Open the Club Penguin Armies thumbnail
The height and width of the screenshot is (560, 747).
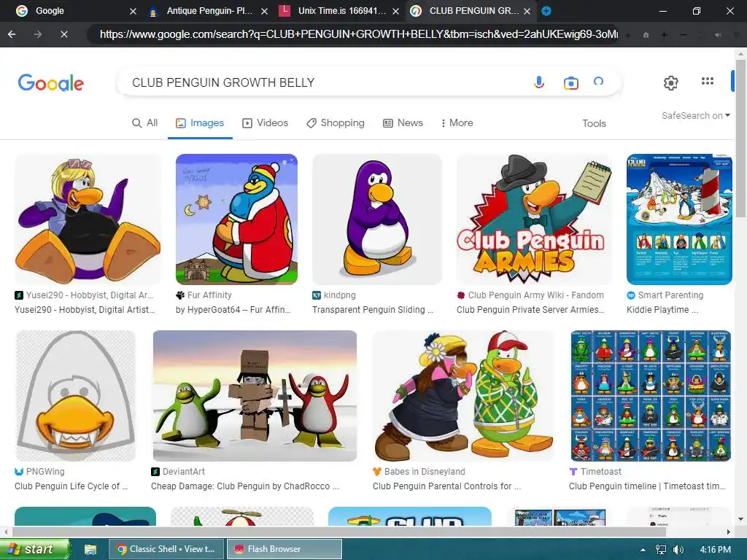click(533, 219)
